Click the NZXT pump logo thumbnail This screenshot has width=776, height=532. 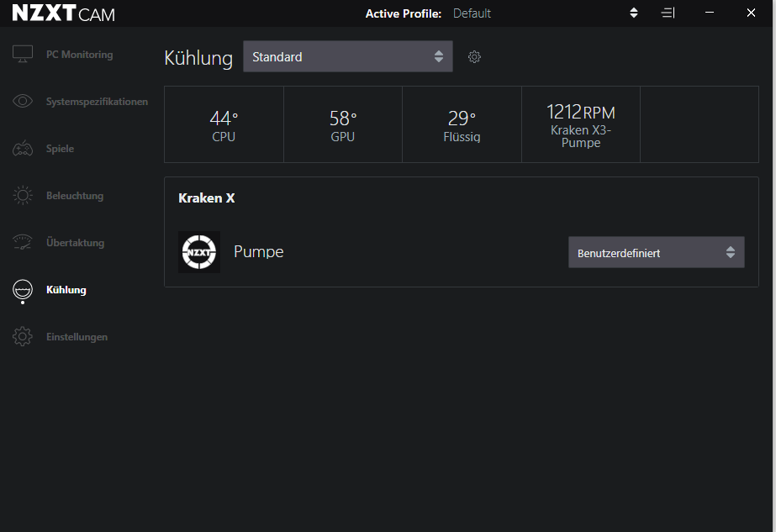pos(199,252)
